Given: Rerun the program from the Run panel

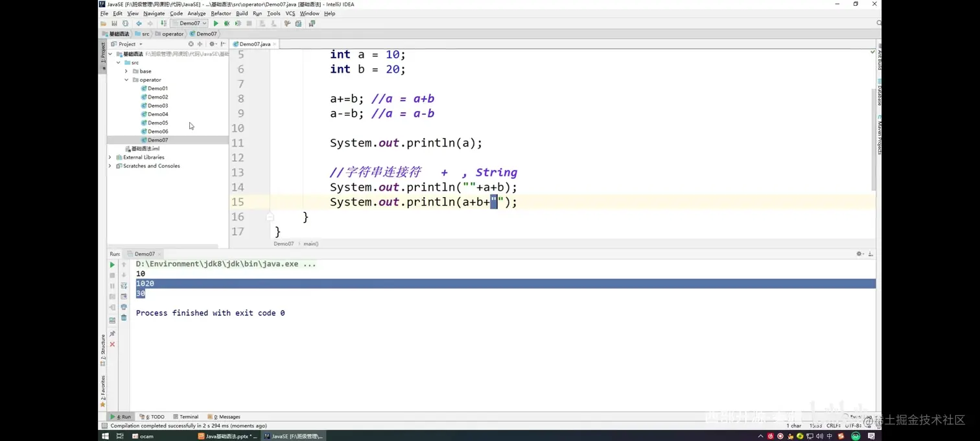Looking at the screenshot, I should pos(111,264).
